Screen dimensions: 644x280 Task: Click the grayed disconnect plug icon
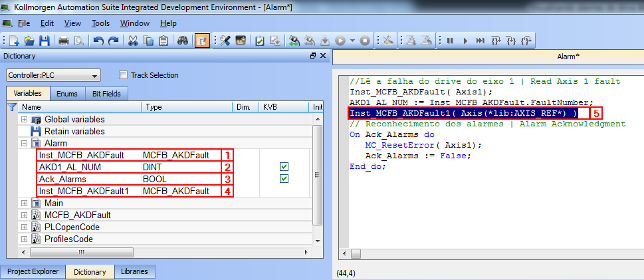309,41
